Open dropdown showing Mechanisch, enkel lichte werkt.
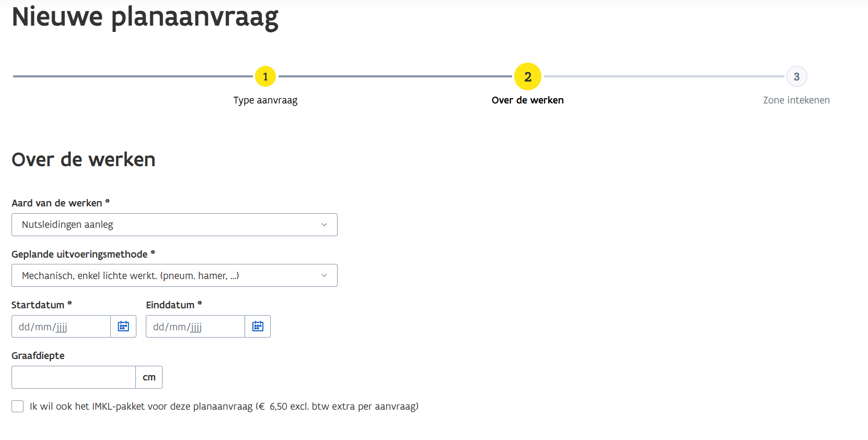868x440 pixels. pyautogui.click(x=174, y=275)
